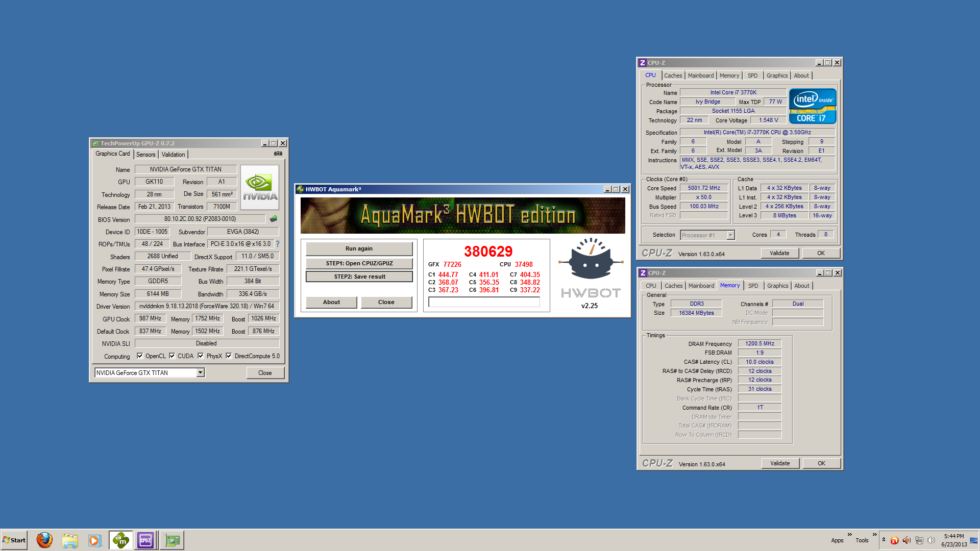The image size is (980, 551).
Task: Open Firefox from the taskbar
Action: click(x=44, y=540)
